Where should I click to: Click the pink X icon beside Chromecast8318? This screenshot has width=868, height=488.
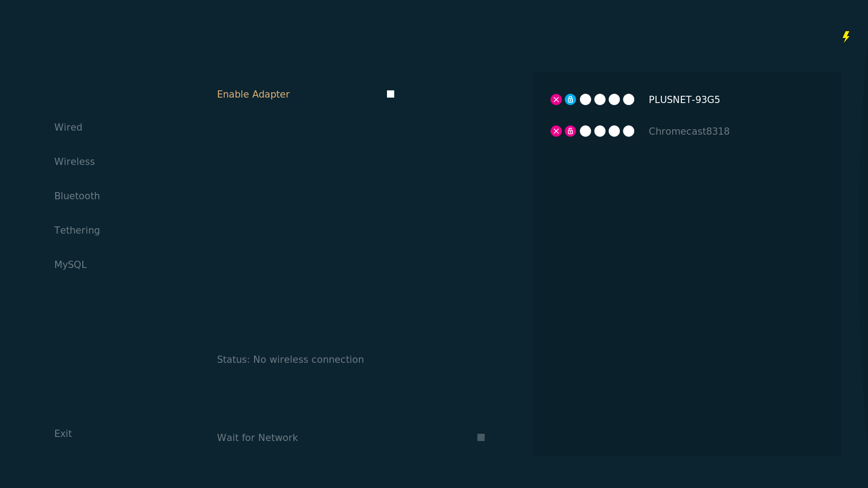point(556,131)
